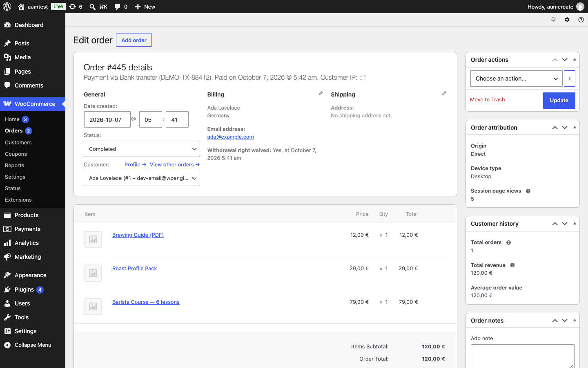The image size is (588, 368).
Task: Open the Customer dropdown Ada Lovelace
Action: (142, 178)
